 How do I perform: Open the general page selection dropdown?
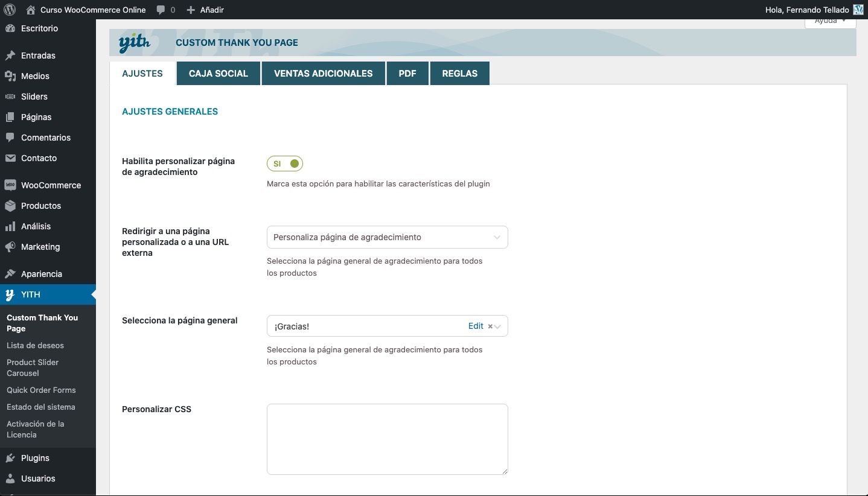coord(362,326)
